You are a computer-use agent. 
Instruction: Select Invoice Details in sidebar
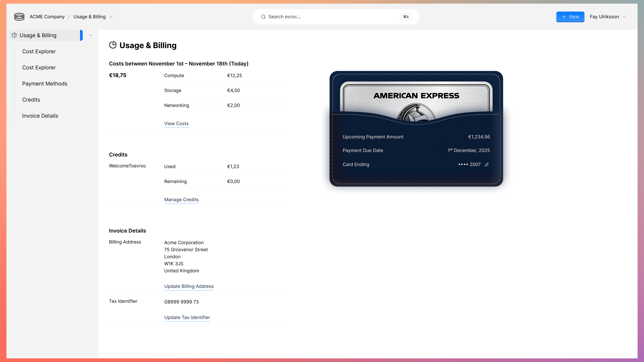point(40,116)
